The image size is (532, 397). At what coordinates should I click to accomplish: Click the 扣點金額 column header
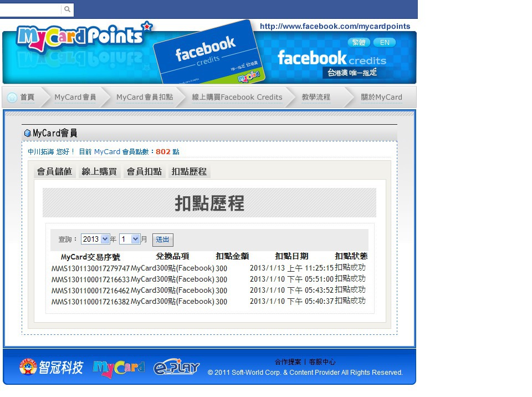(232, 256)
